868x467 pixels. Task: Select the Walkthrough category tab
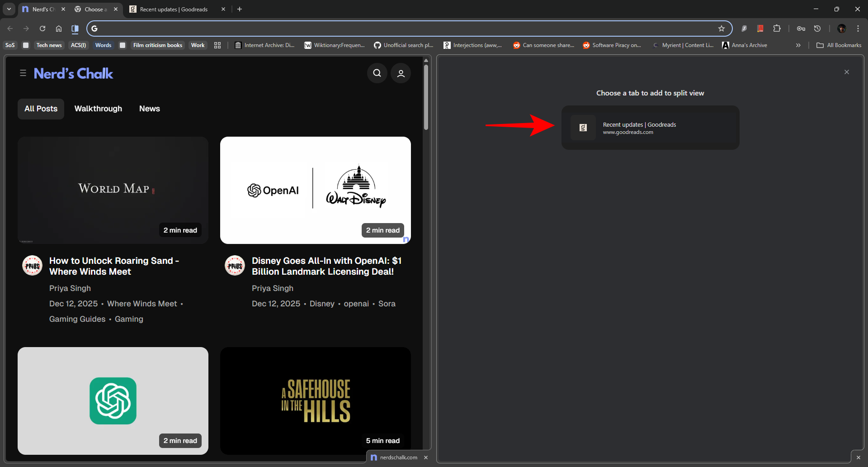click(98, 109)
